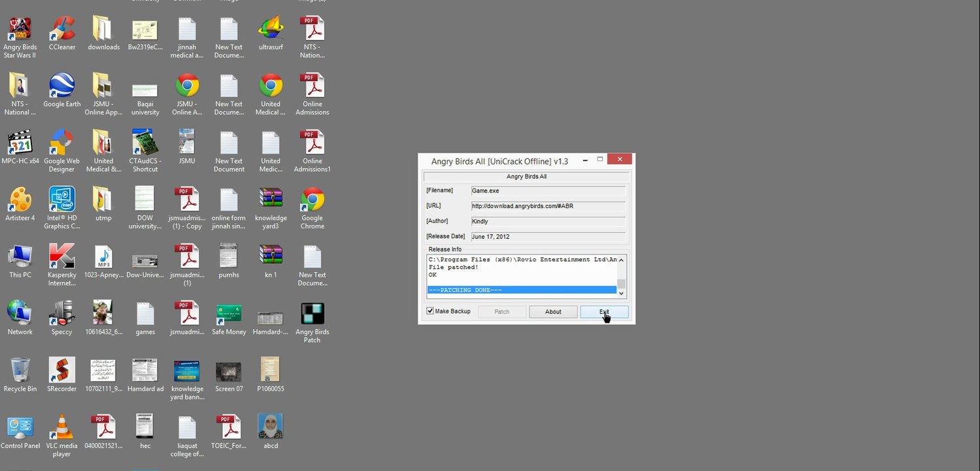
Task: Select the P1060055 image thumbnail
Action: pyautogui.click(x=271, y=370)
